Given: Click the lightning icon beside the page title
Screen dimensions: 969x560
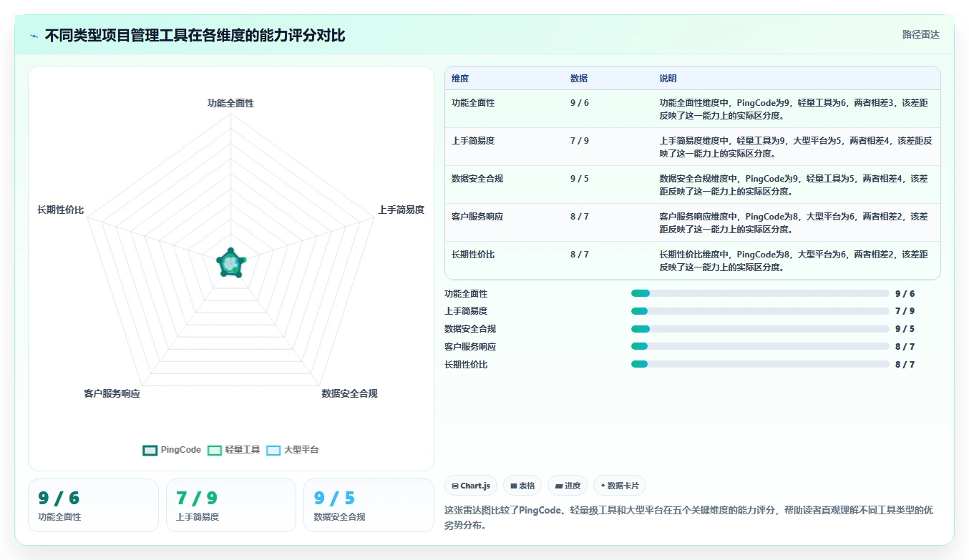Looking at the screenshot, I should point(34,36).
